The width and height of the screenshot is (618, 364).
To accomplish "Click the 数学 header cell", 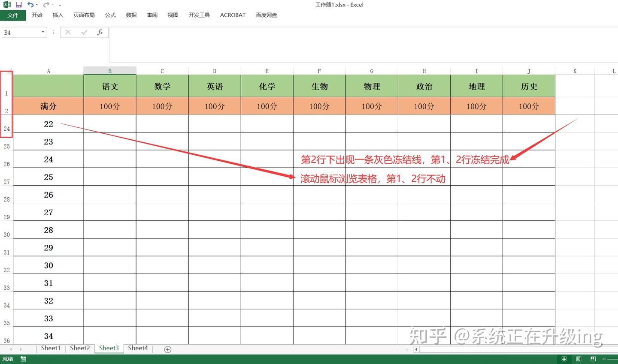I will click(162, 86).
